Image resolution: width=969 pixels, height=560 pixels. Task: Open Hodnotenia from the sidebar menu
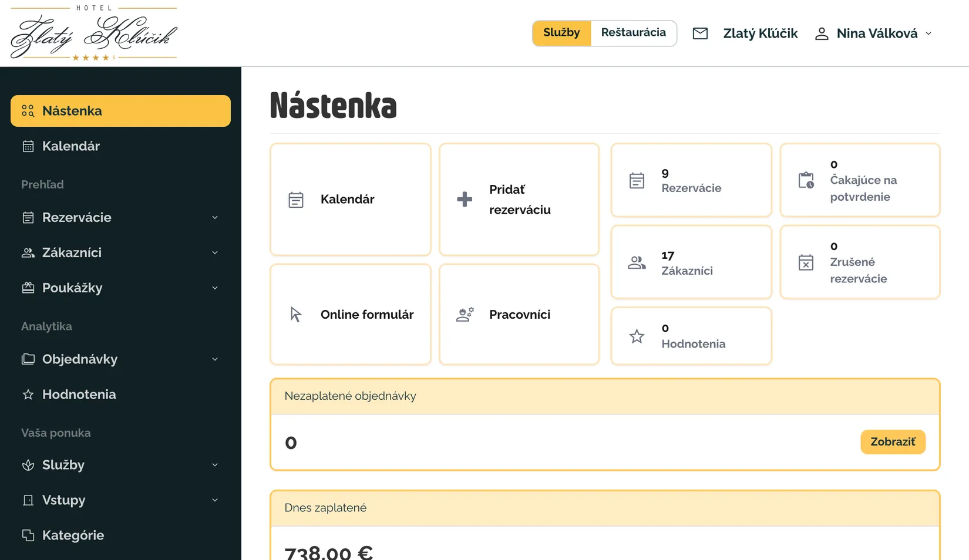click(120, 394)
